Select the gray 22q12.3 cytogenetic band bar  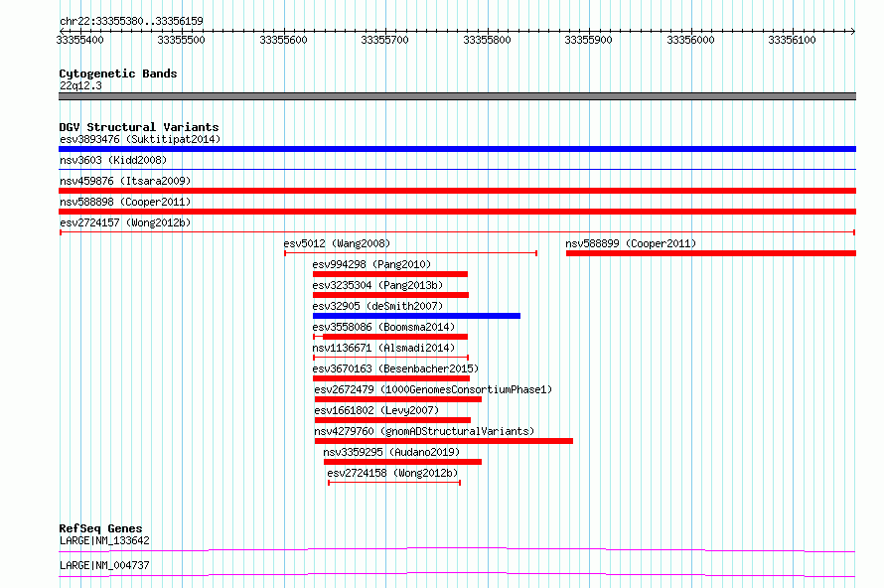point(457,96)
